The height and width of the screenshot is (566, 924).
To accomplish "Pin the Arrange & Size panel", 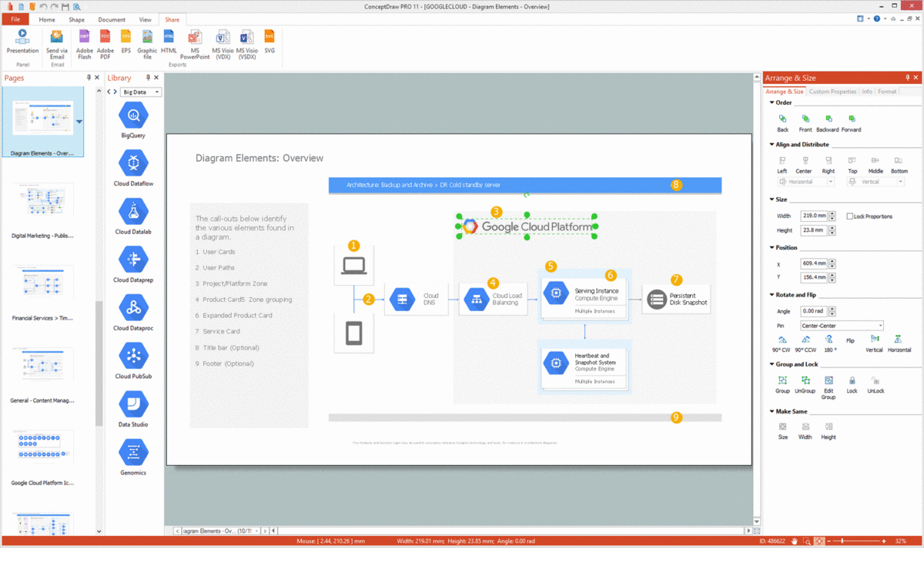I will pyautogui.click(x=906, y=78).
